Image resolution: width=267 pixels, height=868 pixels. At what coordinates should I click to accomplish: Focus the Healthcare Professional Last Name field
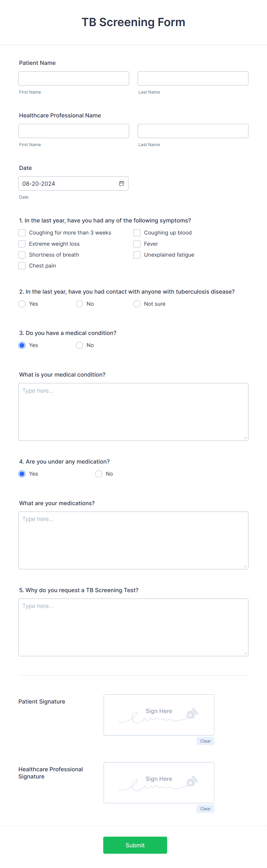193,131
